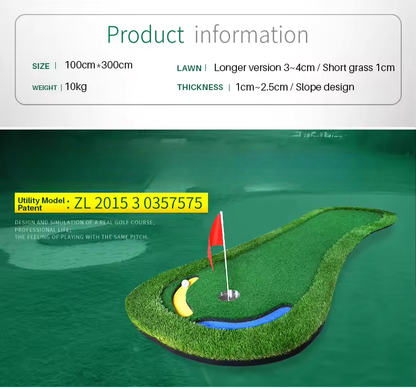Click the 'Utility Model Patent' label

tap(41, 204)
